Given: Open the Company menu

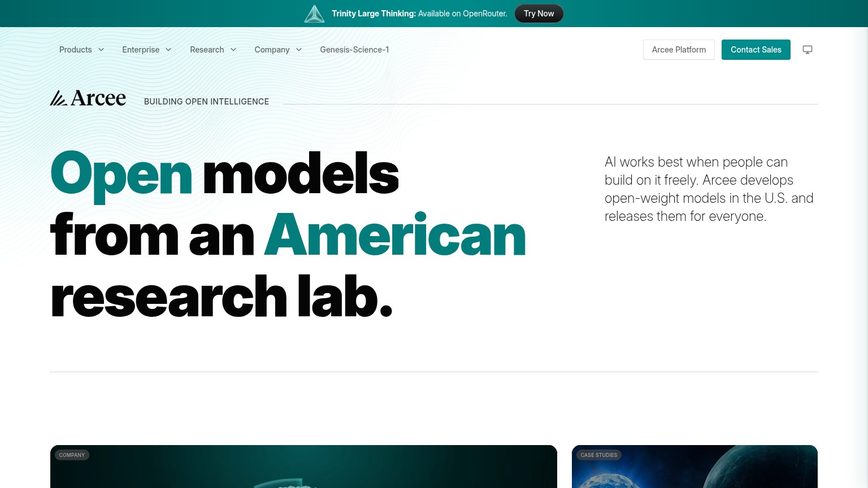Looking at the screenshot, I should 279,50.
